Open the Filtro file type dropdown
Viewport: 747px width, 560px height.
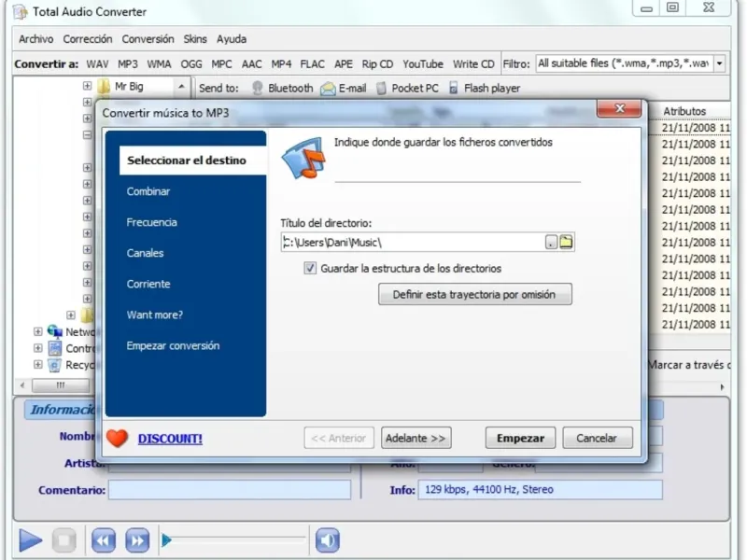click(x=719, y=63)
